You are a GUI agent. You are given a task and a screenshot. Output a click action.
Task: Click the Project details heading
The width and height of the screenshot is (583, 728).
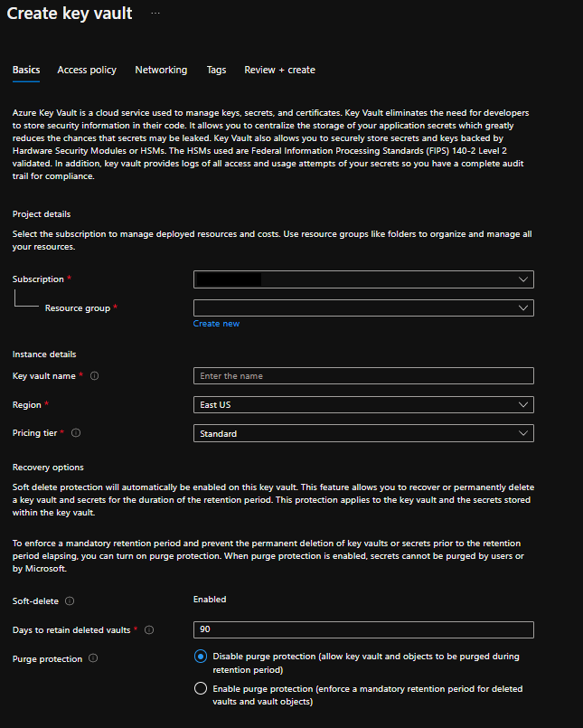42,214
